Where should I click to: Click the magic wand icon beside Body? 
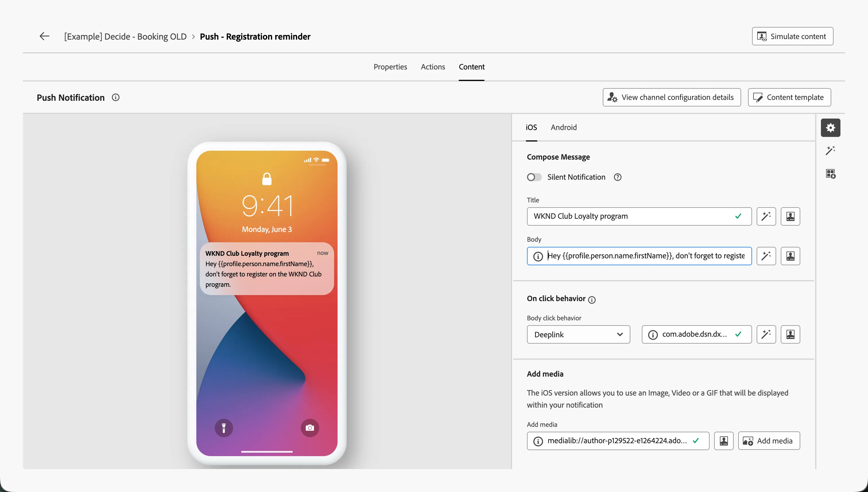[x=766, y=256]
